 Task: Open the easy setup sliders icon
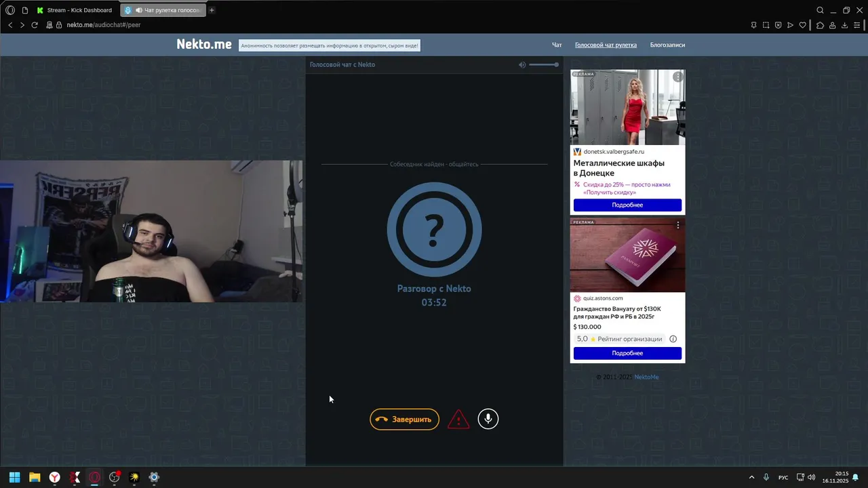(x=856, y=25)
